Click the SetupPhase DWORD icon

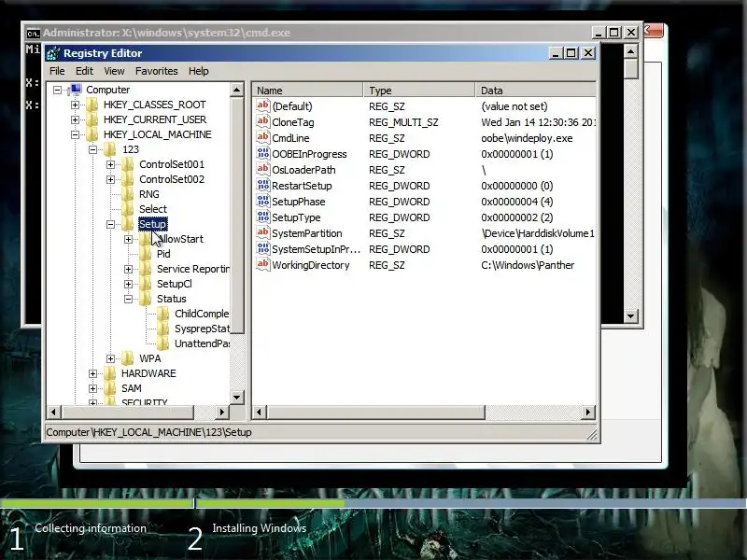[263, 201]
